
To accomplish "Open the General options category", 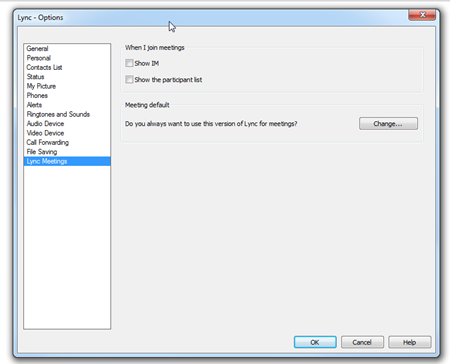I will [67, 49].
